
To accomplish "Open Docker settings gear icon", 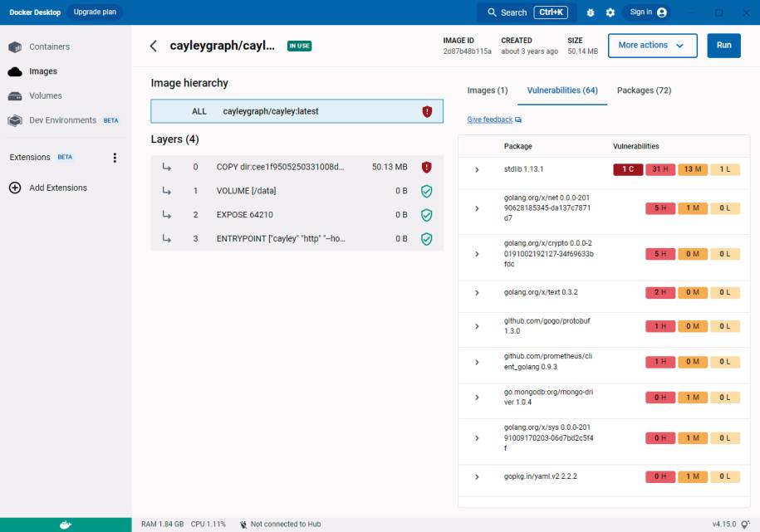I will click(610, 12).
